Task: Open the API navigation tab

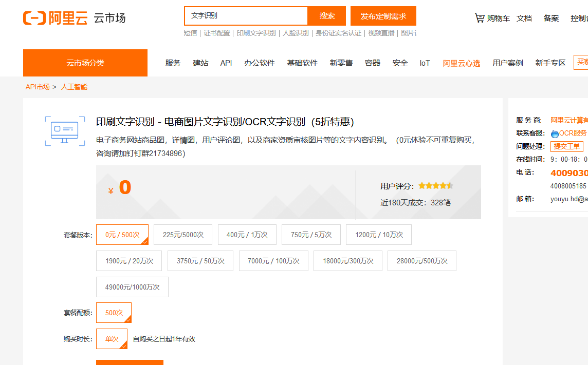Action: point(226,63)
